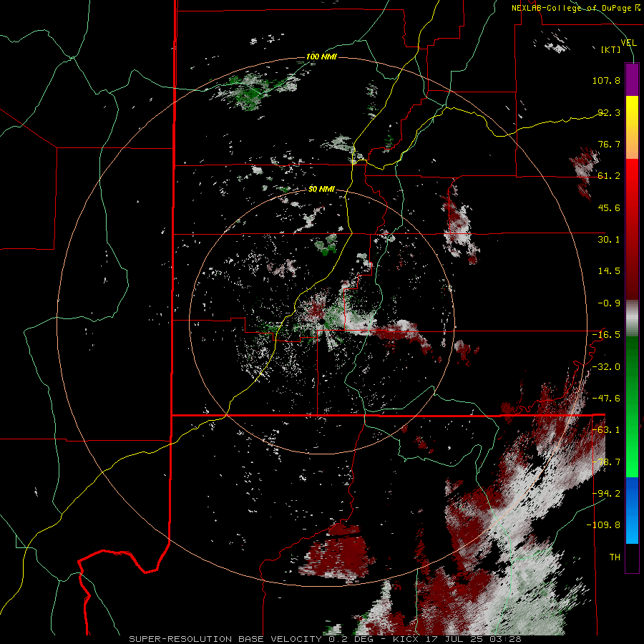The height and width of the screenshot is (644, 644).
Task: Click the 30.1 velocity scale value
Action: [x=609, y=240]
